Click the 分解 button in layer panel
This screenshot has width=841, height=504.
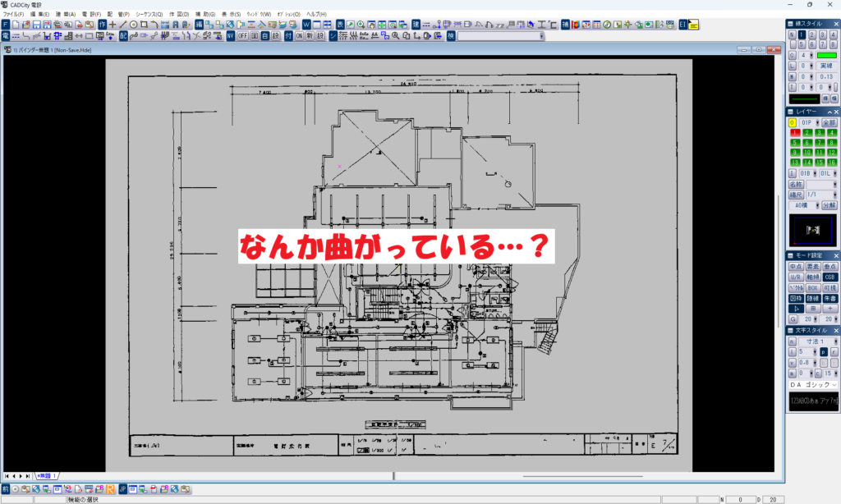pos(830,205)
